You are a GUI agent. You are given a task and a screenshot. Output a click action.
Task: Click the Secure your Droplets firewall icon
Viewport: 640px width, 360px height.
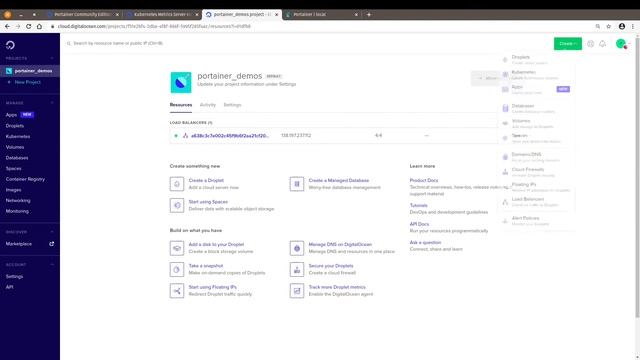(297, 269)
